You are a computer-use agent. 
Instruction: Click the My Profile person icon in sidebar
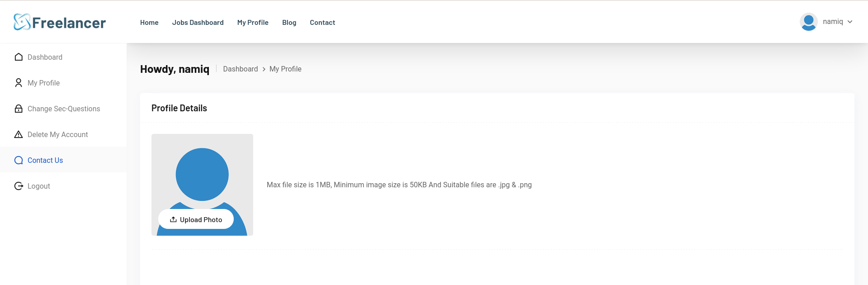(19, 83)
